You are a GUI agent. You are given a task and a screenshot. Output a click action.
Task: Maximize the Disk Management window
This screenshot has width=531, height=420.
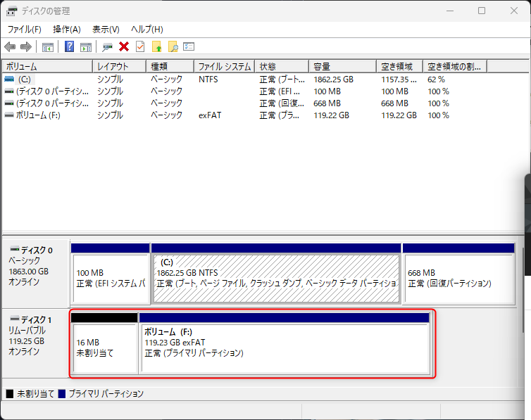[482, 11]
